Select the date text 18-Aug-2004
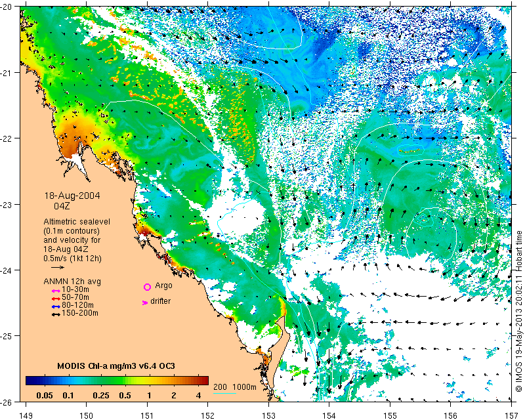Screen dimensions: 525x420 coord(72,196)
